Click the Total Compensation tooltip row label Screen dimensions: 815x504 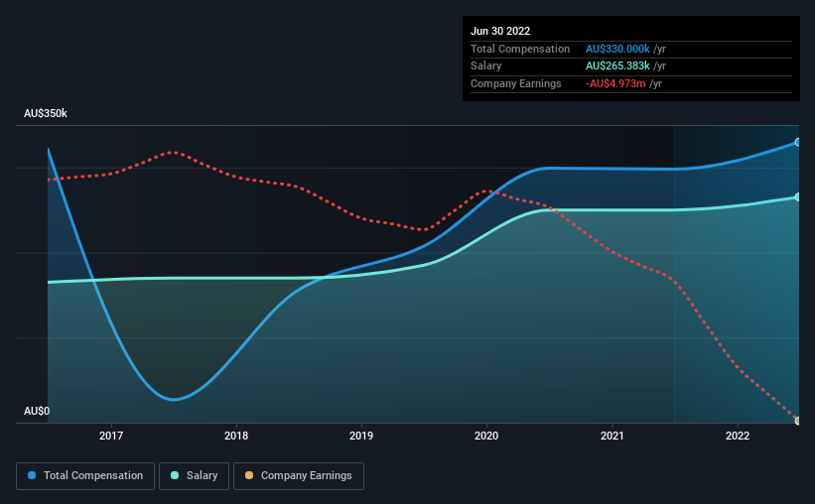[520, 49]
